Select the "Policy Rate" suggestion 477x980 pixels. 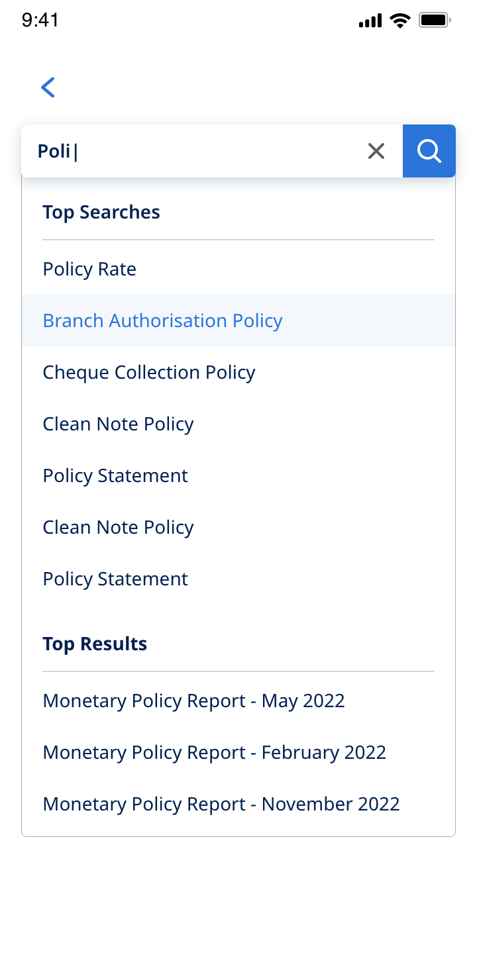(89, 269)
